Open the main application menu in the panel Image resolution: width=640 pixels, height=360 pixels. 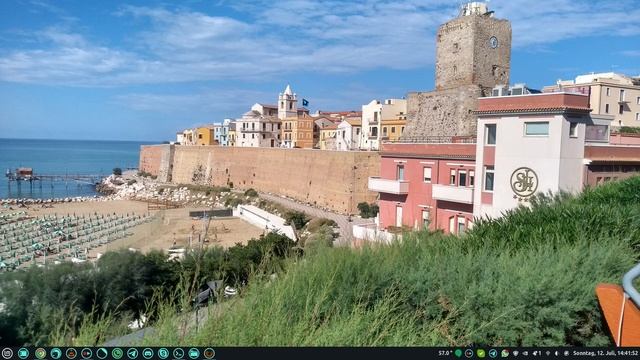(7, 353)
